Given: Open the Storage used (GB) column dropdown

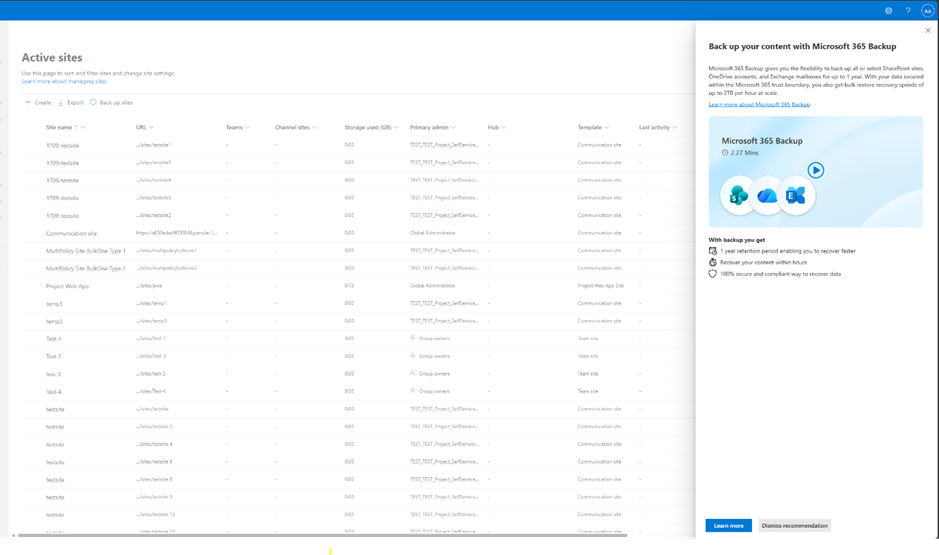Looking at the screenshot, I should coord(396,128).
